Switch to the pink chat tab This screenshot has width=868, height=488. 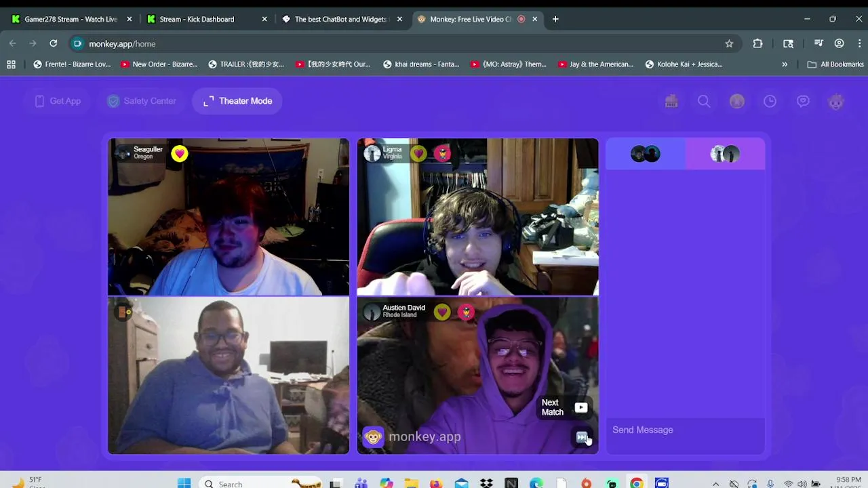pyautogui.click(x=725, y=154)
